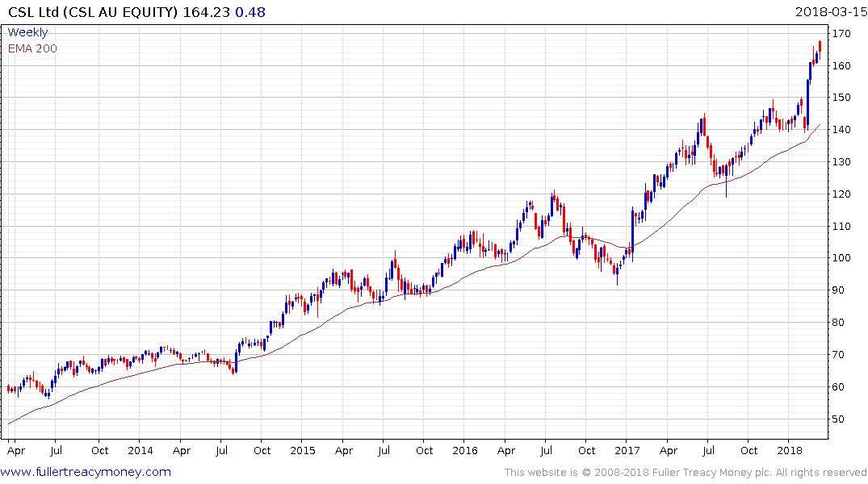Click the 'EMA 200' legend label
Screen dimensions: 868x484
click(x=32, y=48)
